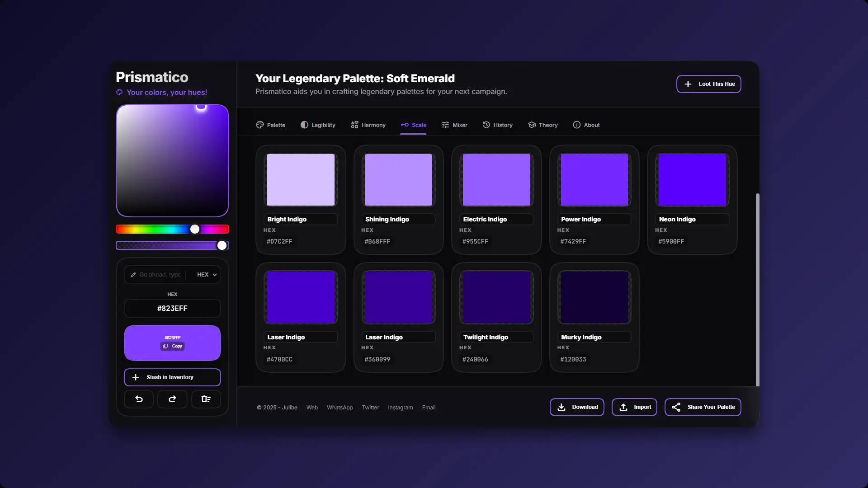Expand the HEX format dropdown
Screen dimensions: 868x488
[x=207, y=275]
